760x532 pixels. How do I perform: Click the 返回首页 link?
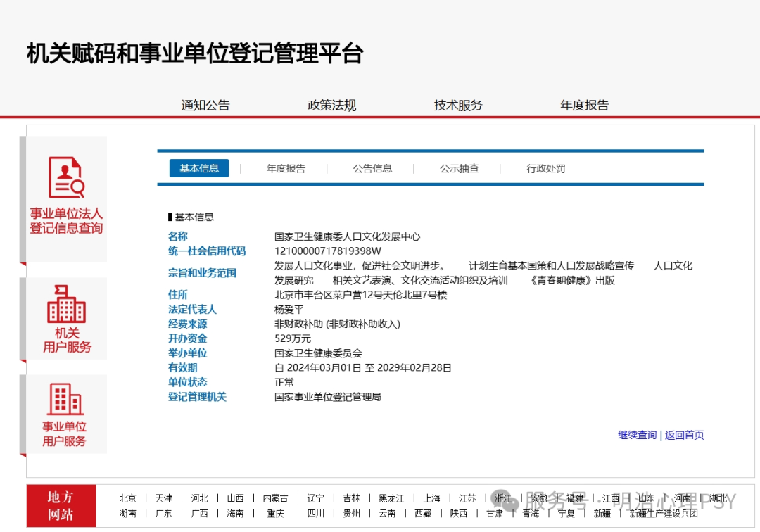pos(685,436)
